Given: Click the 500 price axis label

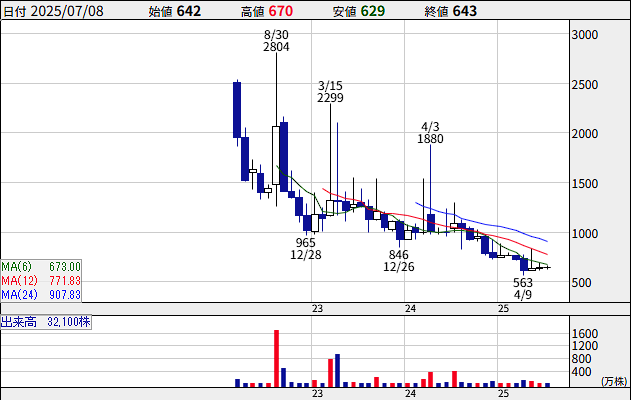Looking at the screenshot, I should point(582,283).
